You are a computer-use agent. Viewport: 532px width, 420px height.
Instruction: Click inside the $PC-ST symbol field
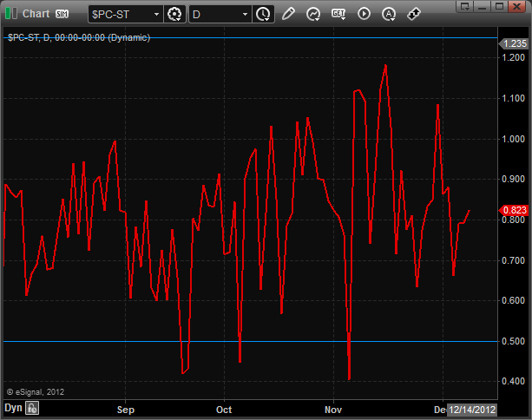[121, 14]
